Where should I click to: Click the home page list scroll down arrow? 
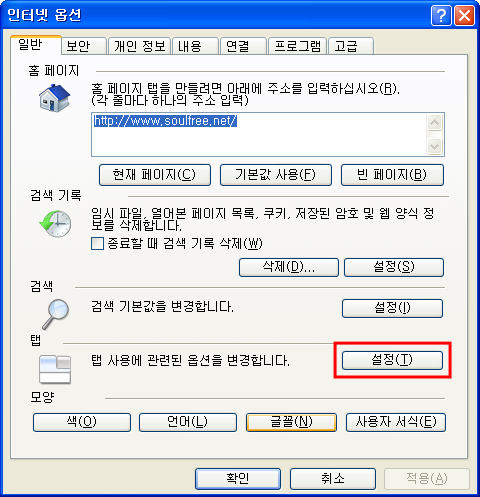tap(435, 147)
